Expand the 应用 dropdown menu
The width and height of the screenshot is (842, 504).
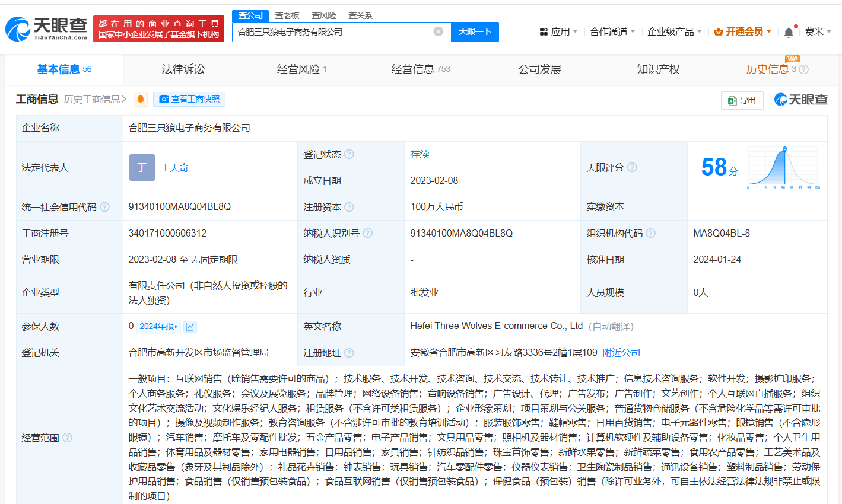coord(558,31)
